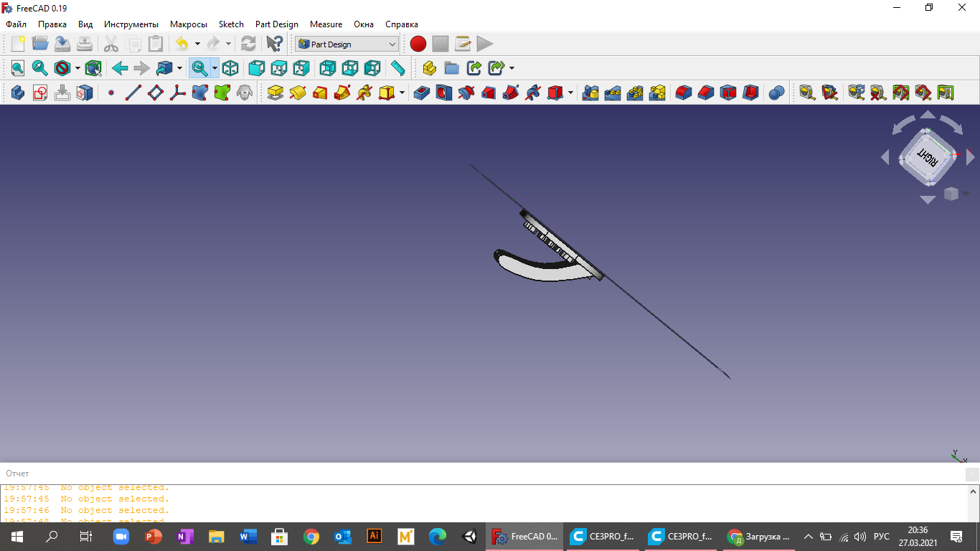Click the RIGHT face of navigation cube
Viewport: 980px width, 551px height.
click(x=928, y=157)
